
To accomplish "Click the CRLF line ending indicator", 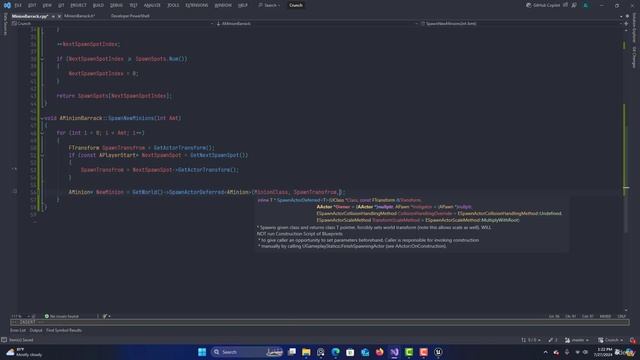I will (622, 316).
